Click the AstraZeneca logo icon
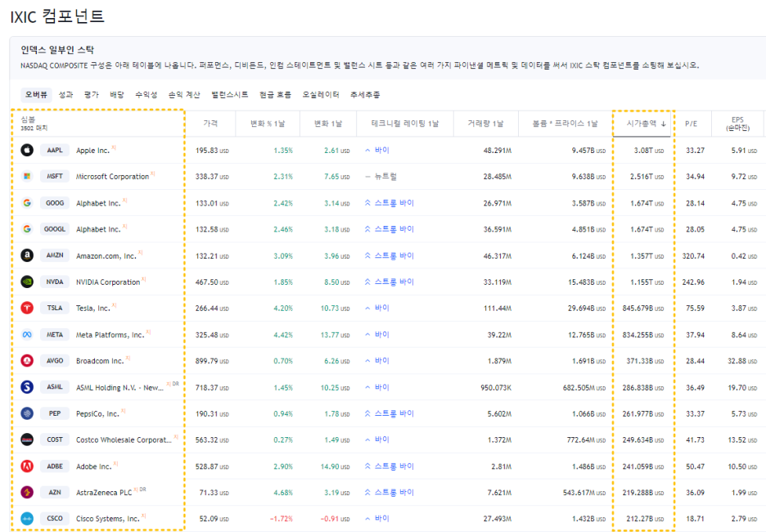Image resolution: width=766 pixels, height=532 pixels. [27, 493]
